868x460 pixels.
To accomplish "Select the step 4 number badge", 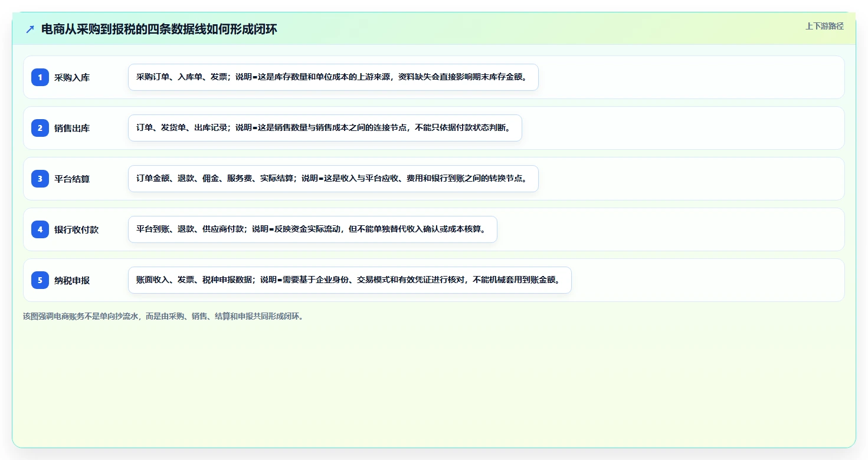I will [40, 229].
